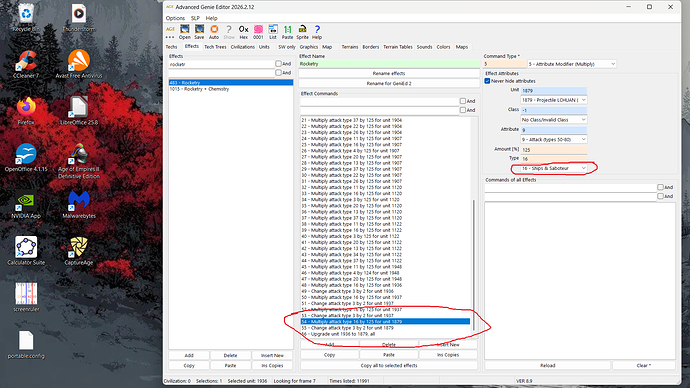
Task: Open portable.config file on desktop
Action: click(26, 344)
